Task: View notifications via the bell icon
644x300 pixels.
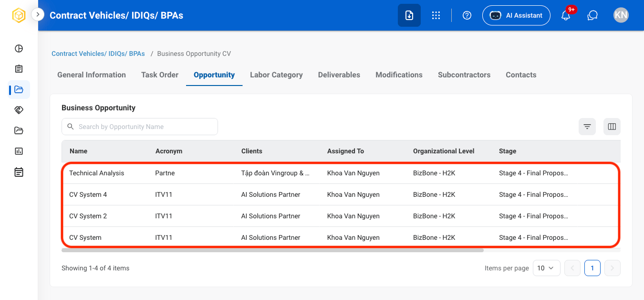Action: [566, 15]
